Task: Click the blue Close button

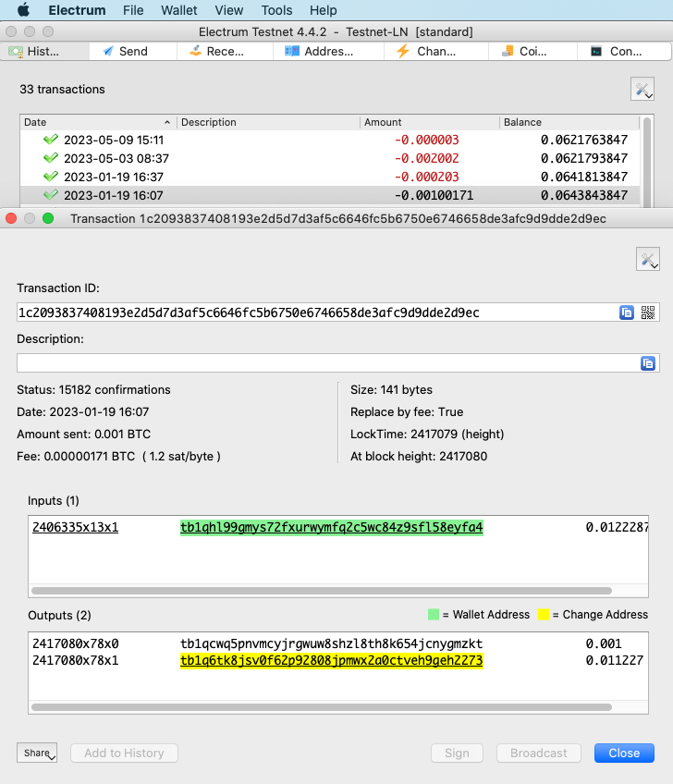Action: tap(624, 753)
